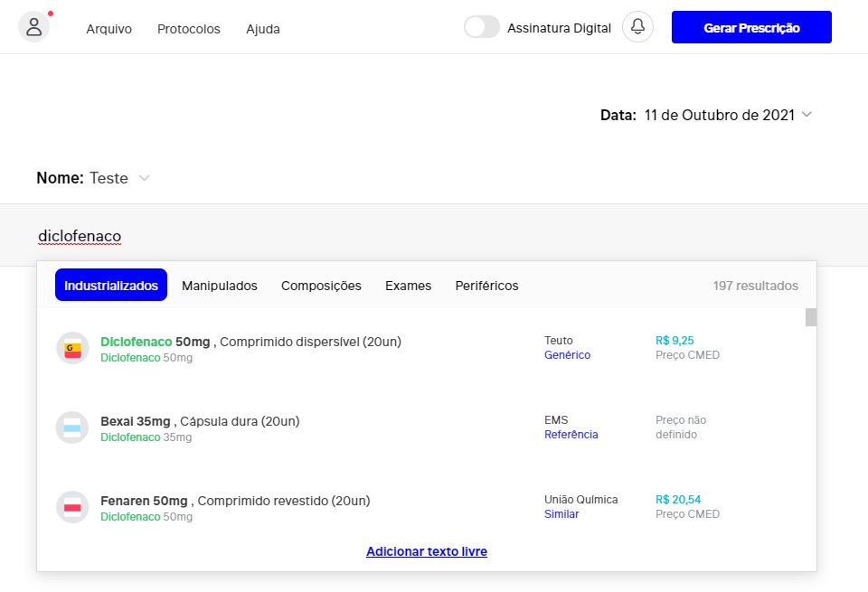The height and width of the screenshot is (592, 868).
Task: Click the results list scrollbar thumb
Action: pos(811,317)
